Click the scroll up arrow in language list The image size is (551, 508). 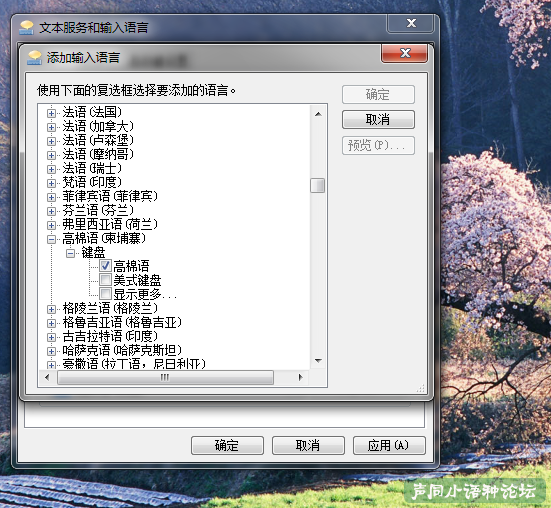[318, 114]
